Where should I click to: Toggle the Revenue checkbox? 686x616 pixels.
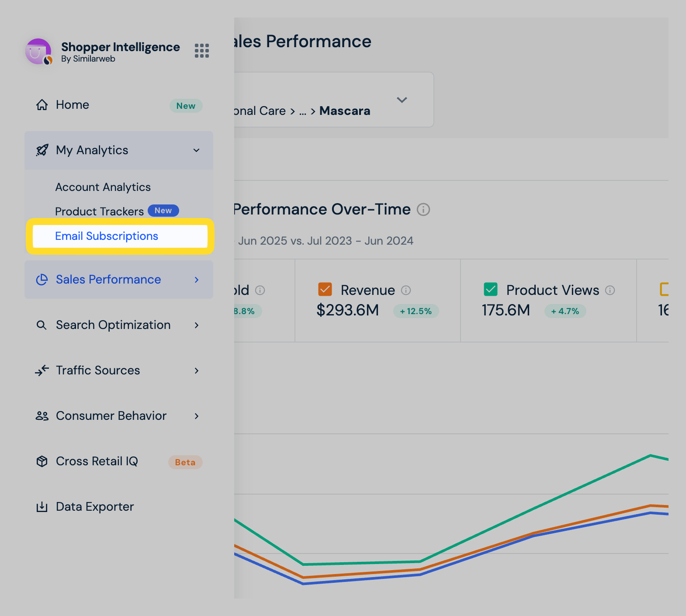coord(325,289)
